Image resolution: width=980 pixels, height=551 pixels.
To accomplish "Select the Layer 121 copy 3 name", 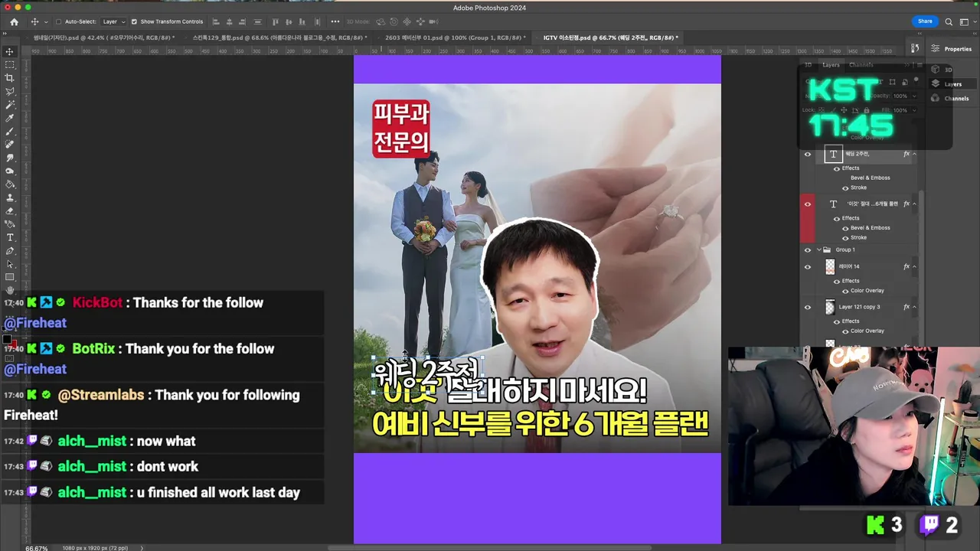I will click(x=859, y=307).
